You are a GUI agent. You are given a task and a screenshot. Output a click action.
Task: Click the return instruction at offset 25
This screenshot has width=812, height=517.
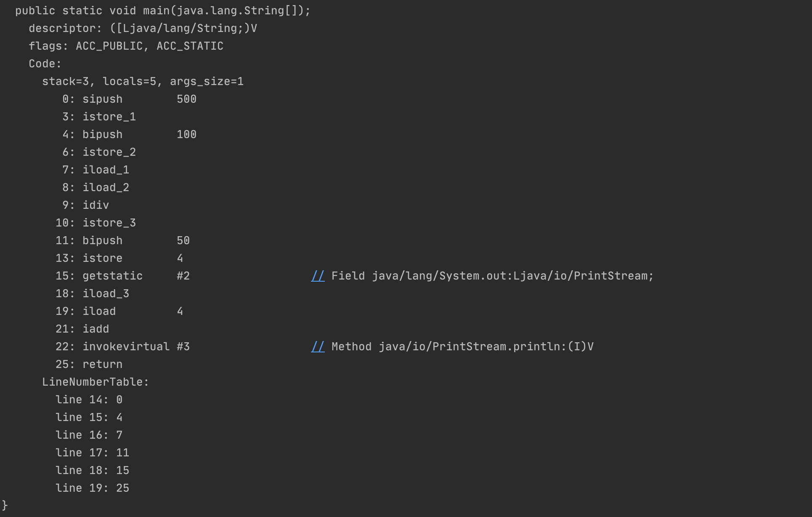89,364
